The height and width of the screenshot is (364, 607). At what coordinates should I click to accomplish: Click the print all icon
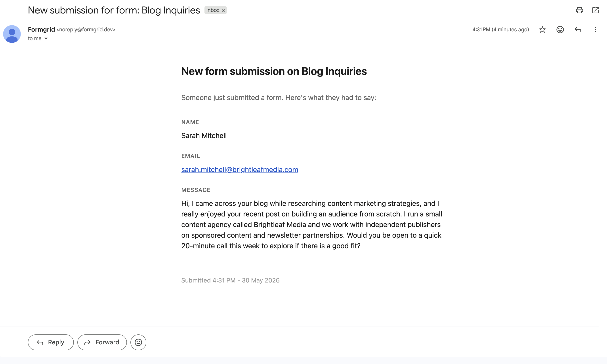(579, 10)
